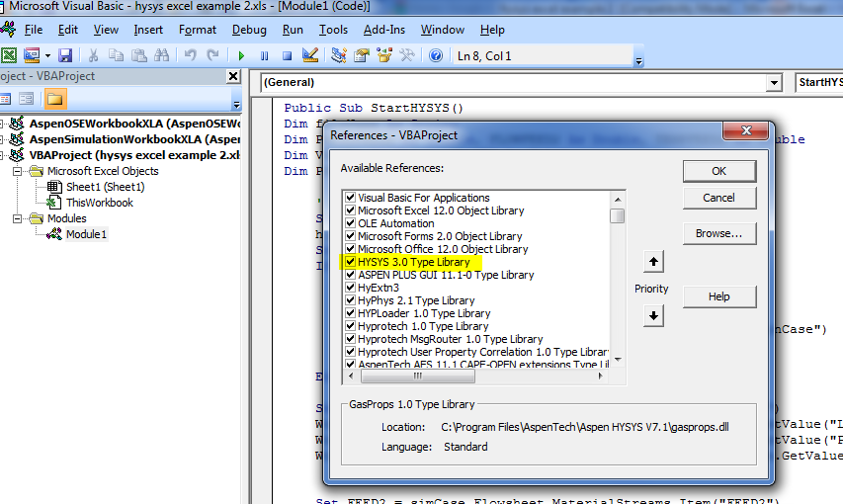The height and width of the screenshot is (504, 843).
Task: Click OK in References dialog
Action: point(719,171)
